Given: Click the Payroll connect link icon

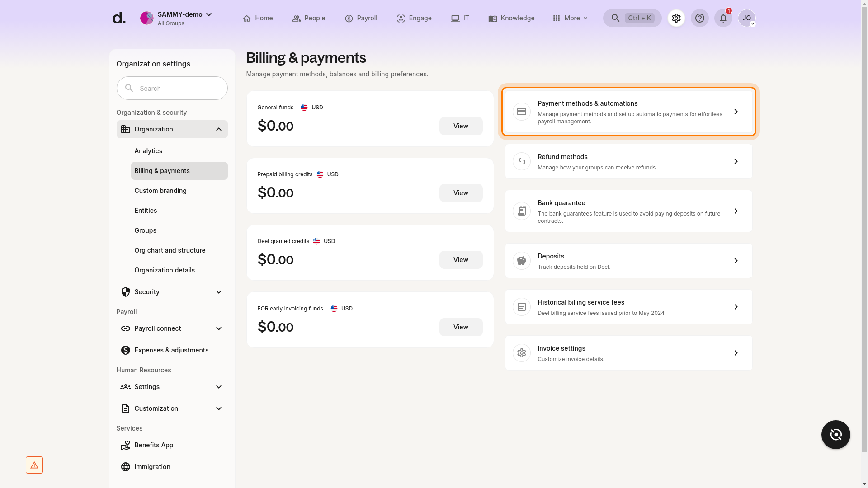Looking at the screenshot, I should [x=126, y=328].
